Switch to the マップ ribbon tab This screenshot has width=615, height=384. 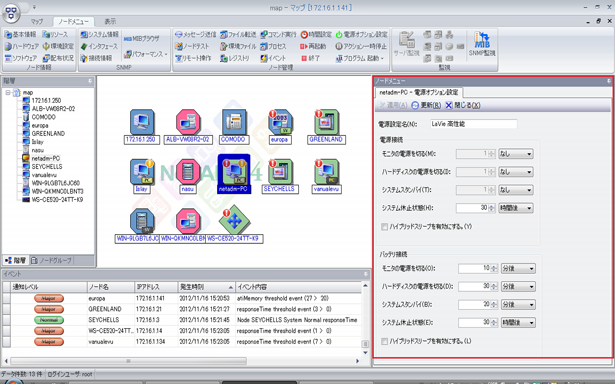point(37,22)
